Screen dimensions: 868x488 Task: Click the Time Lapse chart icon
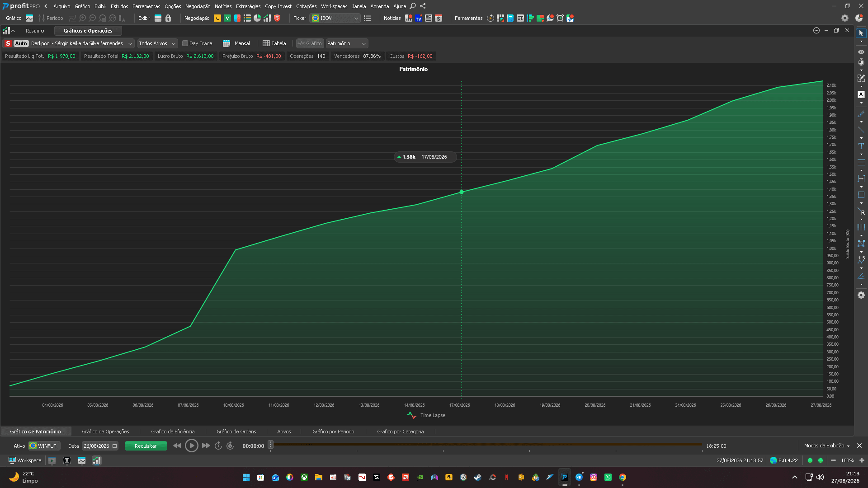(x=412, y=415)
